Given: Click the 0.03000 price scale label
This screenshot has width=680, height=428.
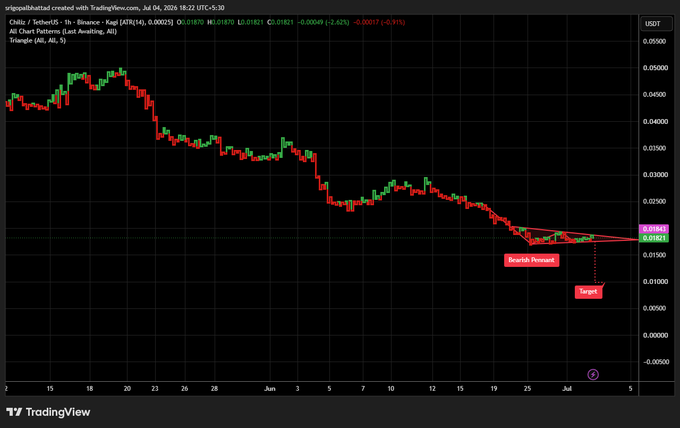Looking at the screenshot, I should [655, 175].
